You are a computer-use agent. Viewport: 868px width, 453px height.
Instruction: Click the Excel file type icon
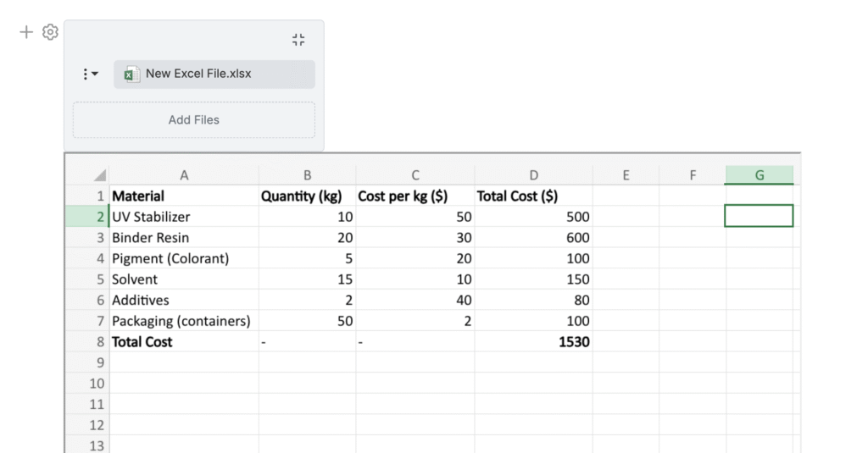point(131,75)
